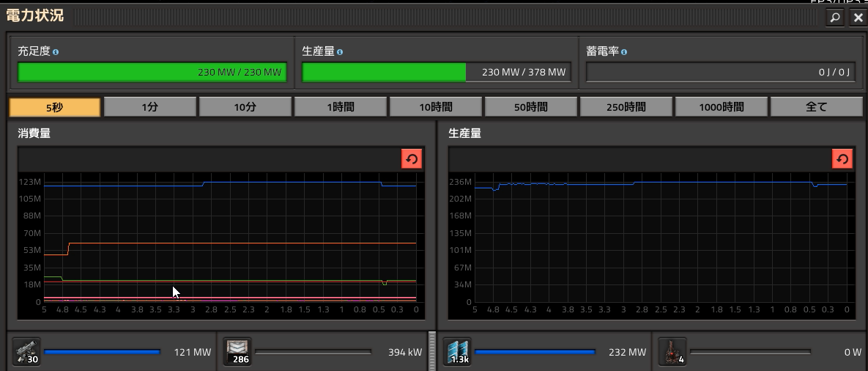The image size is (868, 371).
Task: Click the blue bar beside 121 MW
Action: [x=103, y=352]
